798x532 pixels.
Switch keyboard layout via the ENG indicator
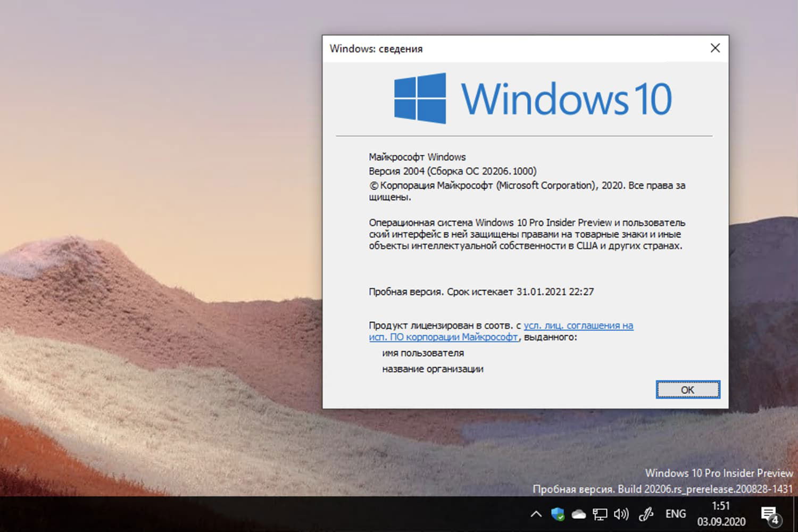675,513
